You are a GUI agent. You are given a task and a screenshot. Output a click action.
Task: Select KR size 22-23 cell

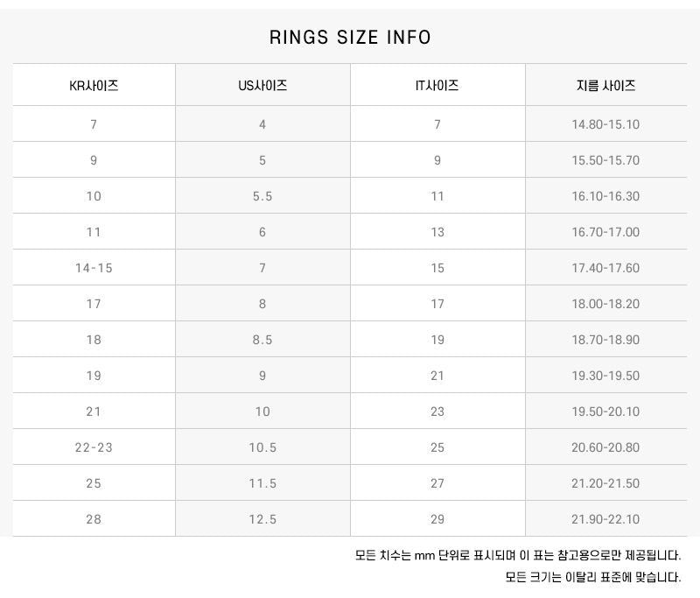coord(94,447)
